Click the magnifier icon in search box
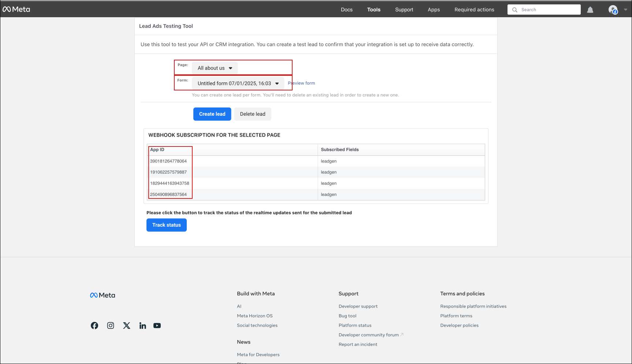Screen dimensions: 632x364 514,10
